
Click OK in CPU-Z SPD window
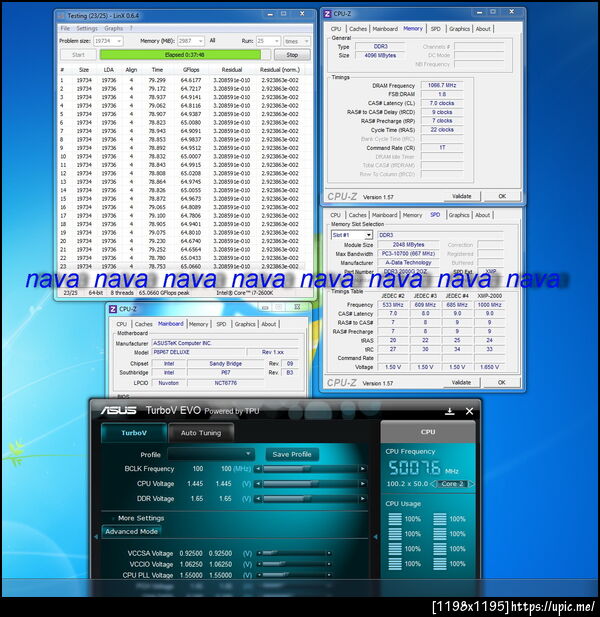(x=502, y=382)
